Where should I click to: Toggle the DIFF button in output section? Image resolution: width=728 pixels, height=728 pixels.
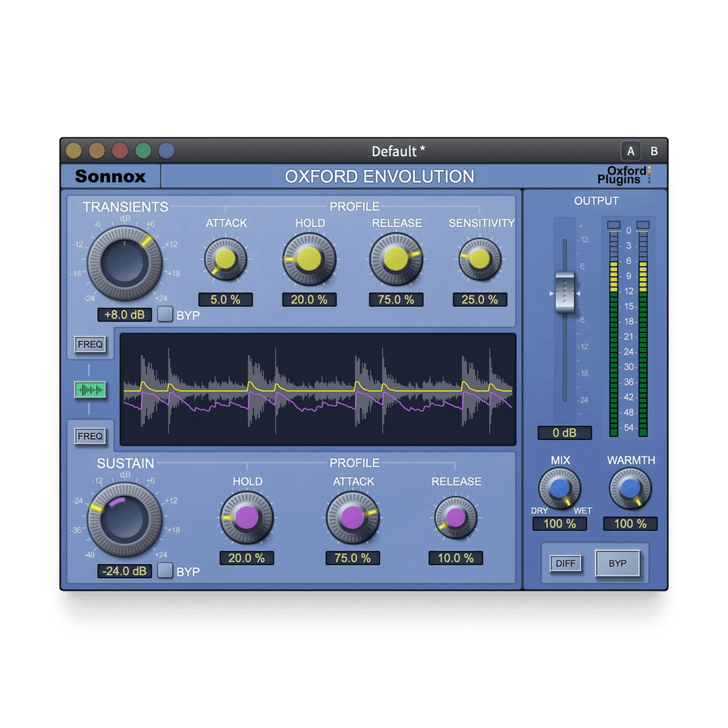[565, 563]
